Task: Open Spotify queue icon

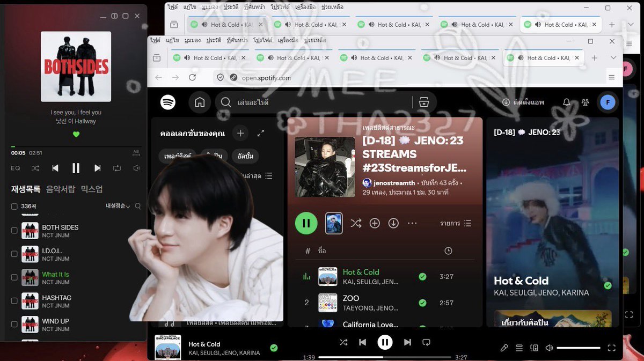Action: tap(519, 348)
